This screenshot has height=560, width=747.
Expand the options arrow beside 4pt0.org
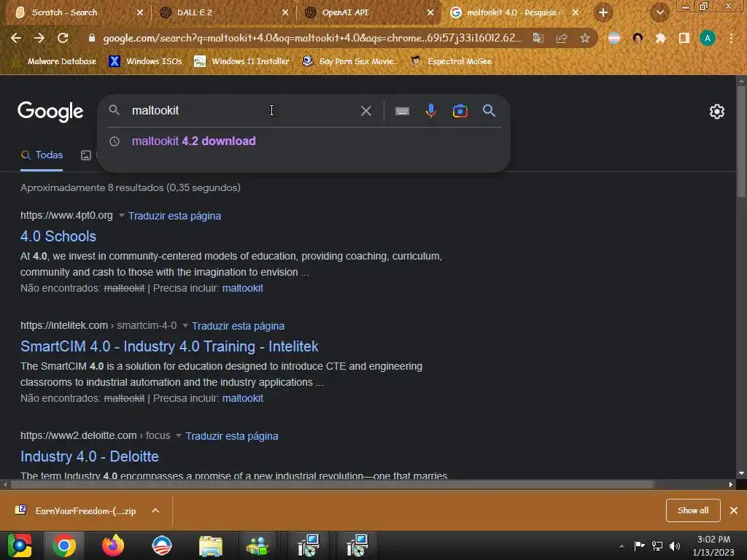[122, 215]
